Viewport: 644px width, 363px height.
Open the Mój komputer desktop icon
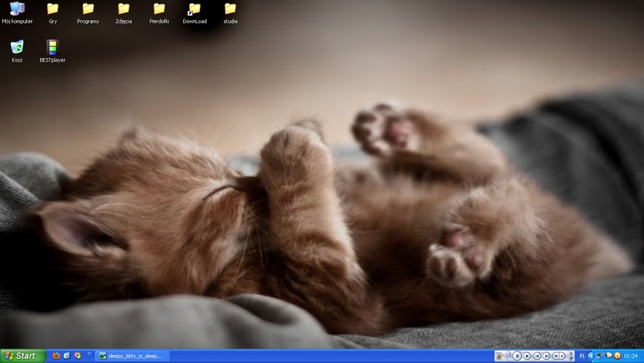(x=17, y=9)
